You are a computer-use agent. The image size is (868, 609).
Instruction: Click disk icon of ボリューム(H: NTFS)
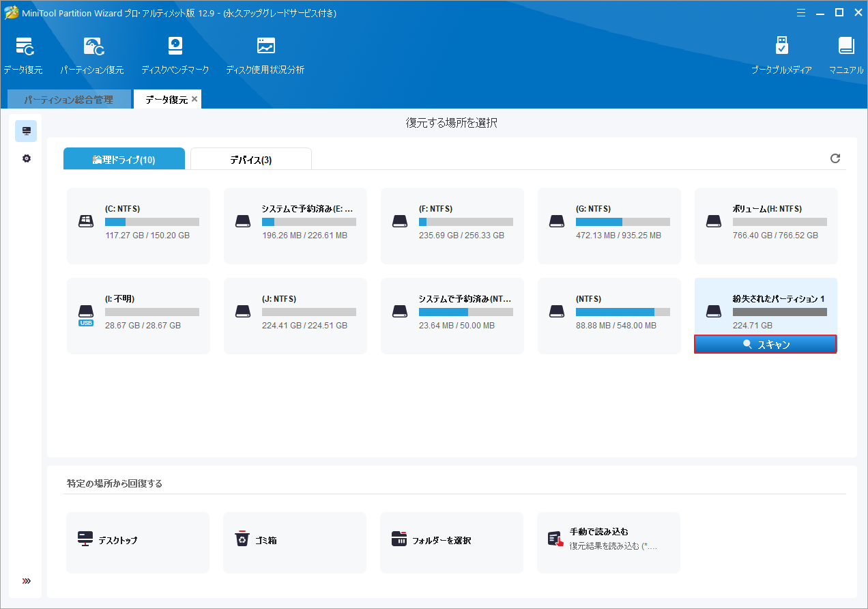[714, 221]
